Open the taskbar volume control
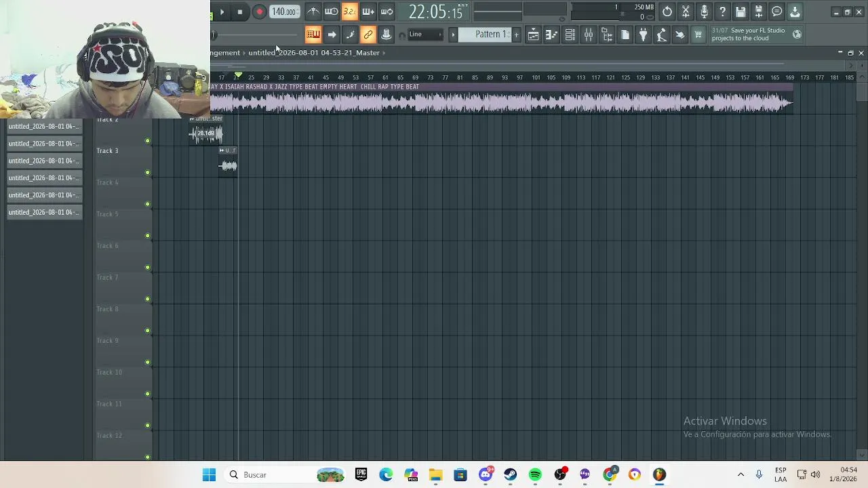 pyautogui.click(x=815, y=474)
